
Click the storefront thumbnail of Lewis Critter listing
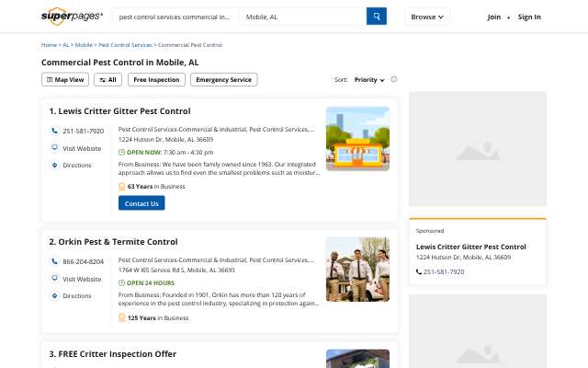pyautogui.click(x=357, y=139)
